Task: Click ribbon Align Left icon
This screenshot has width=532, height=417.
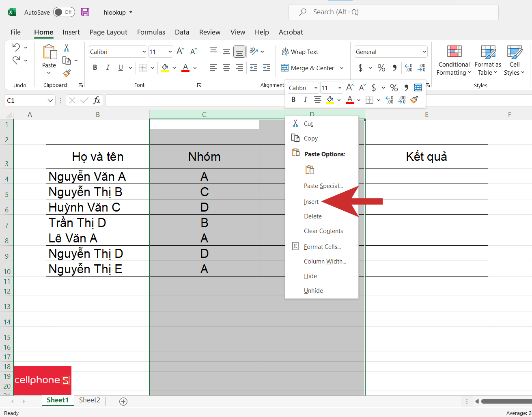Action: tap(213, 68)
